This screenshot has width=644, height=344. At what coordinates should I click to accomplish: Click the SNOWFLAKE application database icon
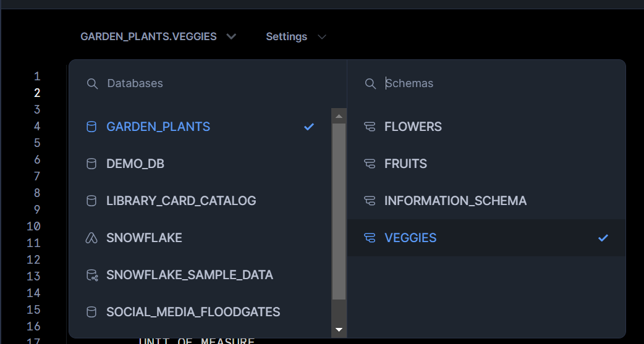(x=91, y=238)
